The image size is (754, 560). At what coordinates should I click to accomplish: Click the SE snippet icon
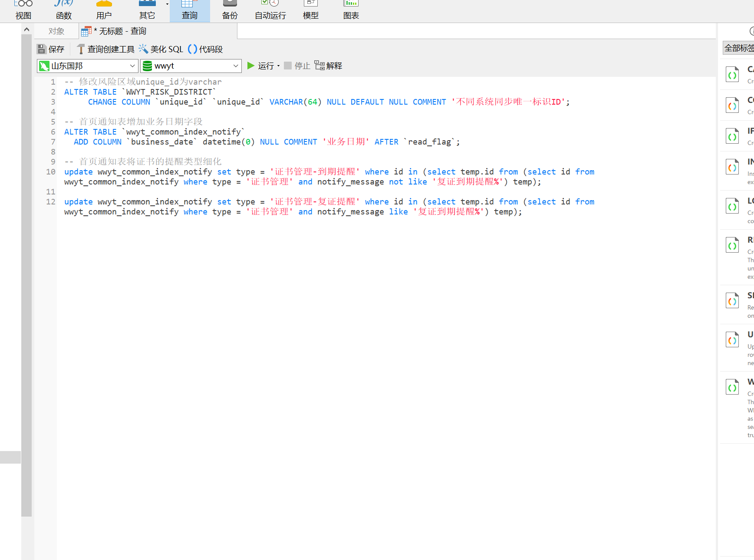click(x=732, y=301)
